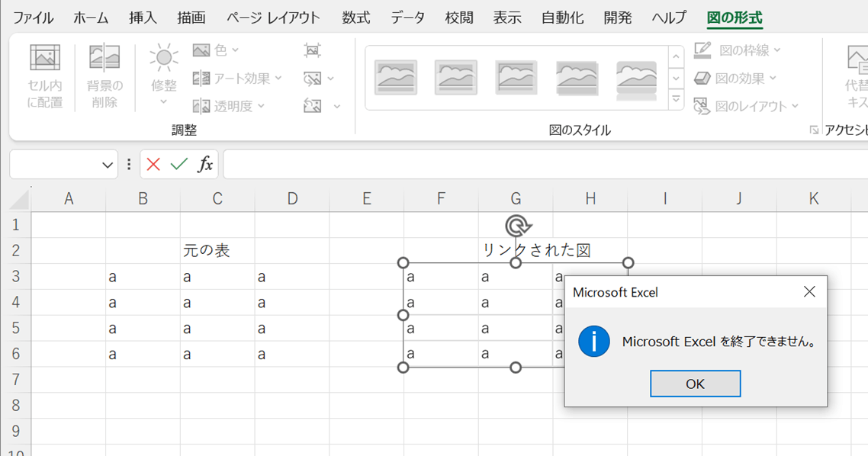Expand the Name Box dropdown
868x456 pixels.
(108, 165)
